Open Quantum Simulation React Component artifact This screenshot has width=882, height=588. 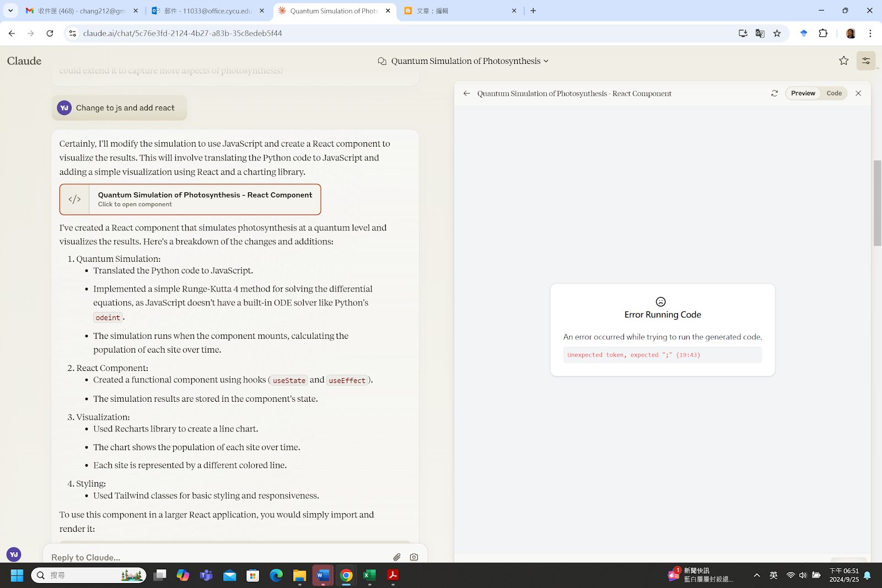[x=190, y=199]
